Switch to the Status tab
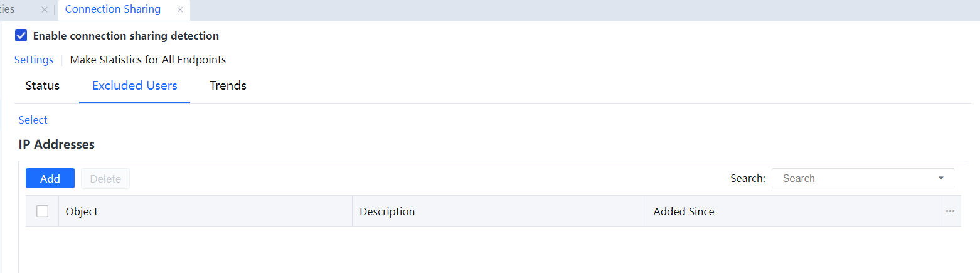The width and height of the screenshot is (980, 273). coord(43,85)
